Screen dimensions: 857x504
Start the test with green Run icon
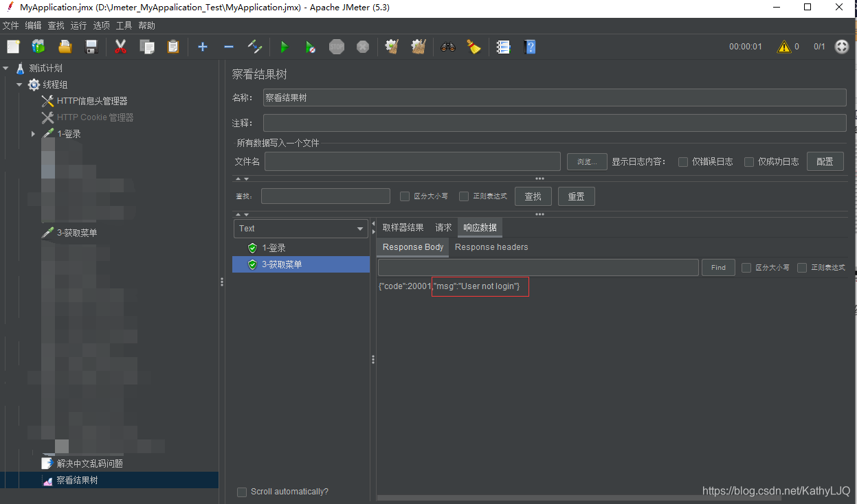[x=285, y=47]
